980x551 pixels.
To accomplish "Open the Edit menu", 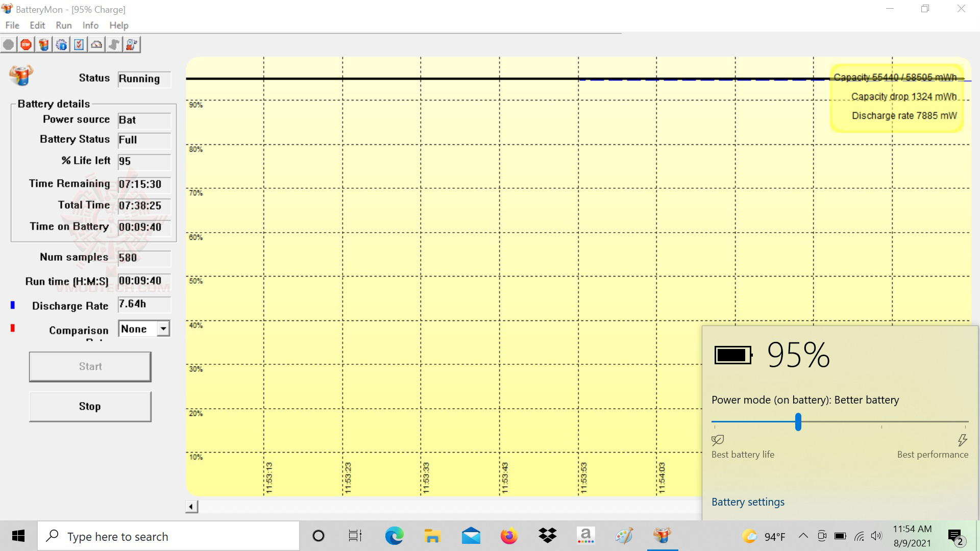I will [x=37, y=26].
